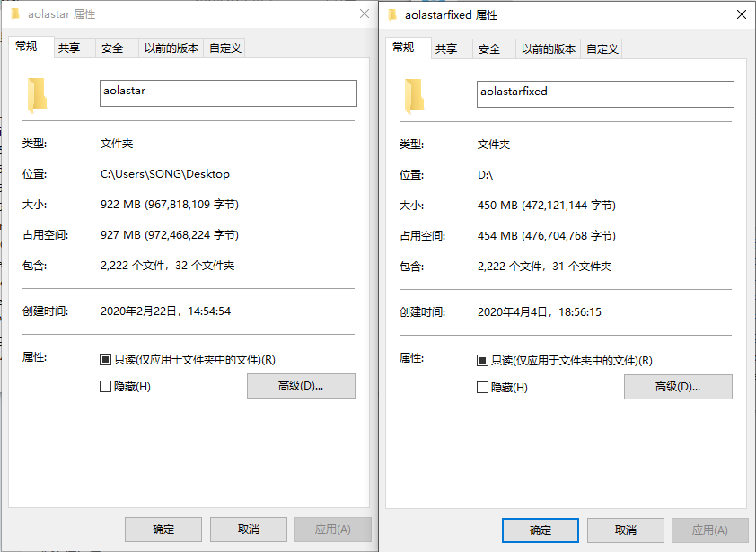
Task: Click contains text 2,222 个文件，32 个文件夹
Action: [167, 266]
